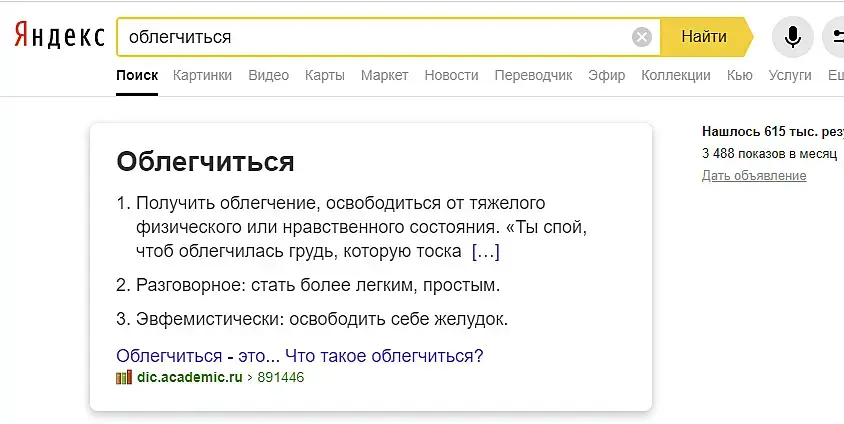Image resolution: width=844 pixels, height=424 pixels.
Task: Clear the search field with the X icon
Action: (x=642, y=38)
